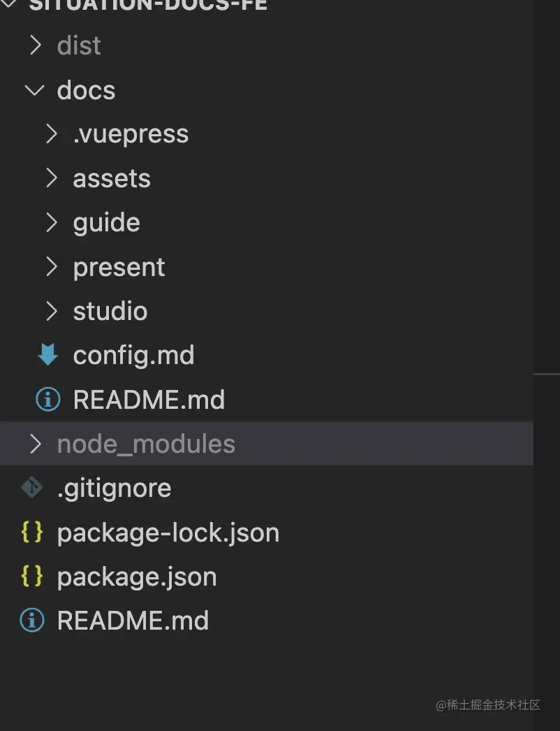Select the node_modules folder name
This screenshot has height=731, width=560.
(146, 444)
